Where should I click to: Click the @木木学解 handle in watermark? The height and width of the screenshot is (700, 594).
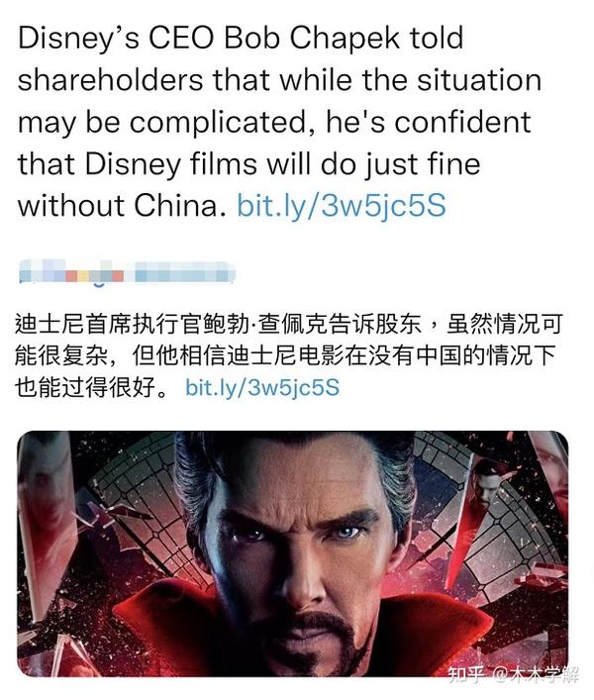(535, 674)
